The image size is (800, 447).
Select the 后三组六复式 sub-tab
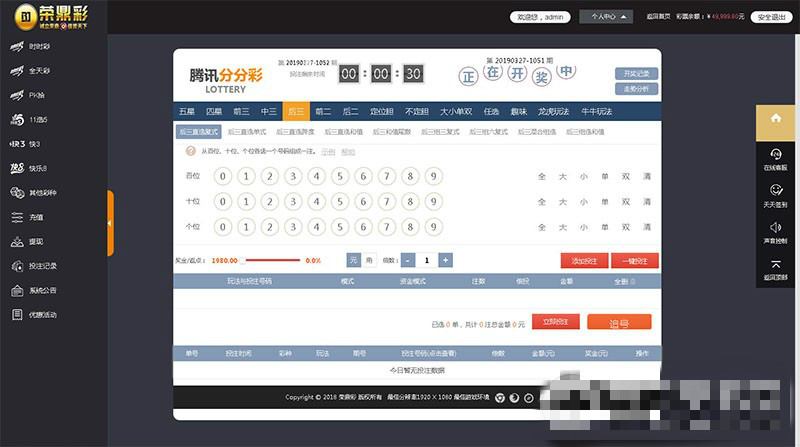pos(488,132)
